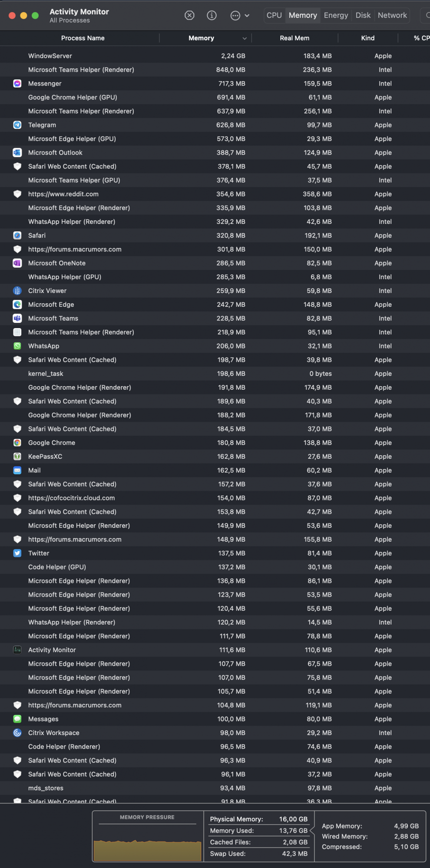This screenshot has width=430, height=868.
Task: Click the Messenger app icon
Action: pyautogui.click(x=17, y=83)
